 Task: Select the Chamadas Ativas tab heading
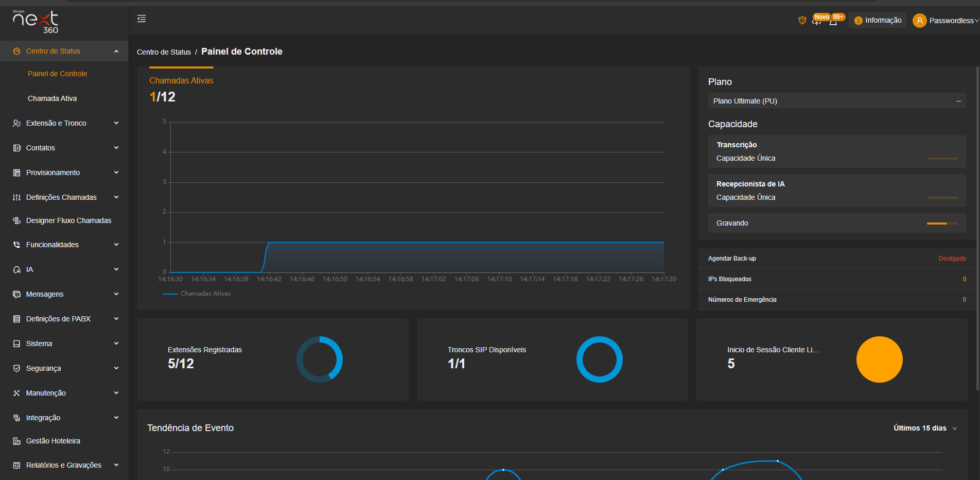click(x=181, y=80)
